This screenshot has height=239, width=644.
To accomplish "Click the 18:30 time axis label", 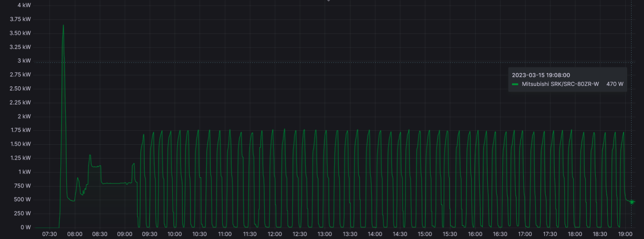I will (600, 234).
